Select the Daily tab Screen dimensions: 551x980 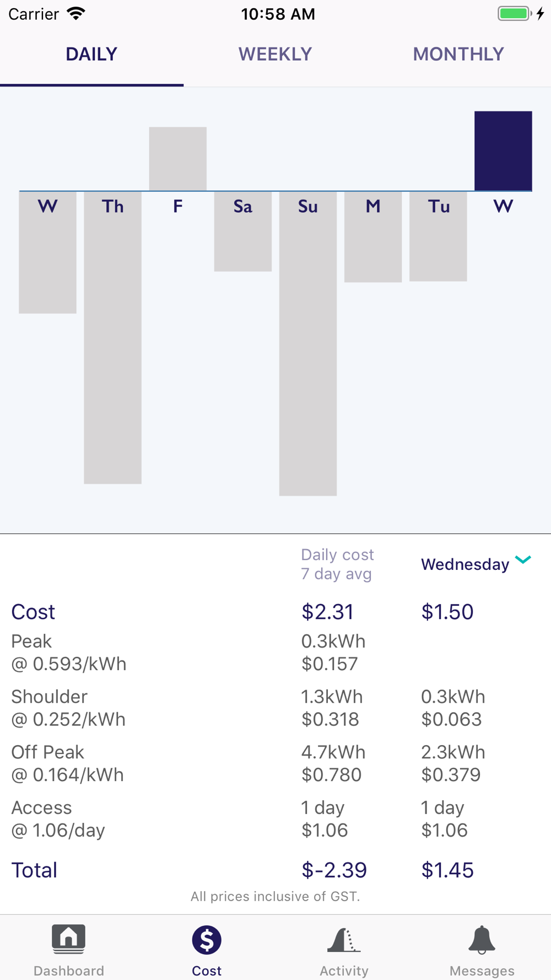pos(91,54)
